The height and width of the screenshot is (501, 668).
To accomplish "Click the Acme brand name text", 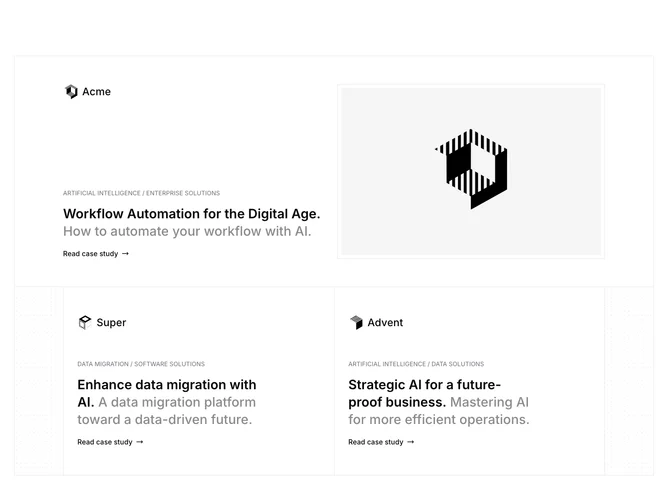I will 96,92.
